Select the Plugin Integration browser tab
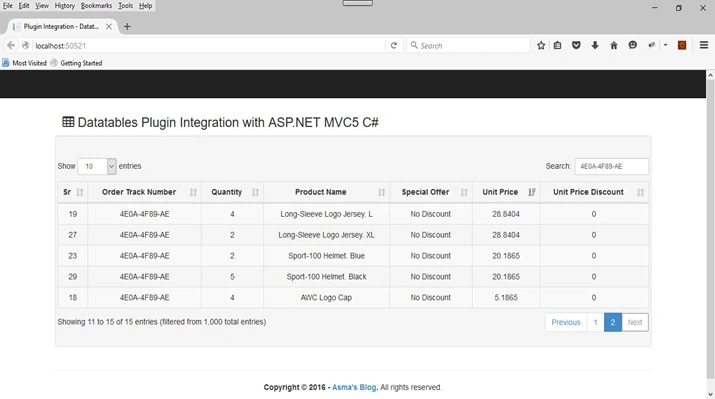 pos(62,26)
